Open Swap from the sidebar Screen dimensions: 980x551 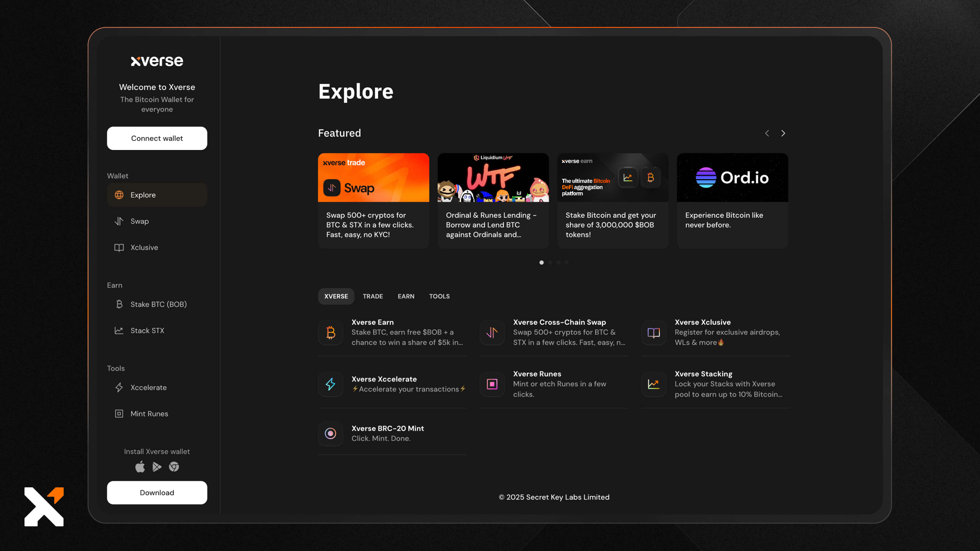[x=157, y=221]
